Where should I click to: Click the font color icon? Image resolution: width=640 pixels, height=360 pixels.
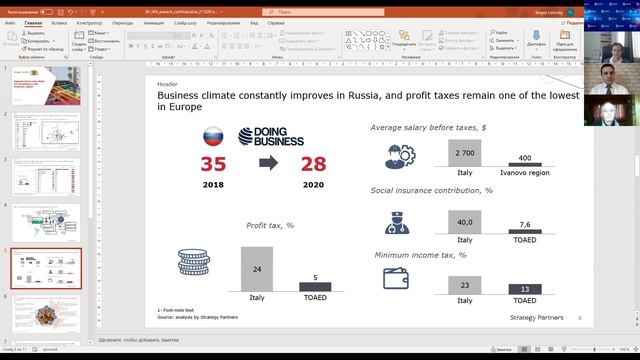coord(207,47)
